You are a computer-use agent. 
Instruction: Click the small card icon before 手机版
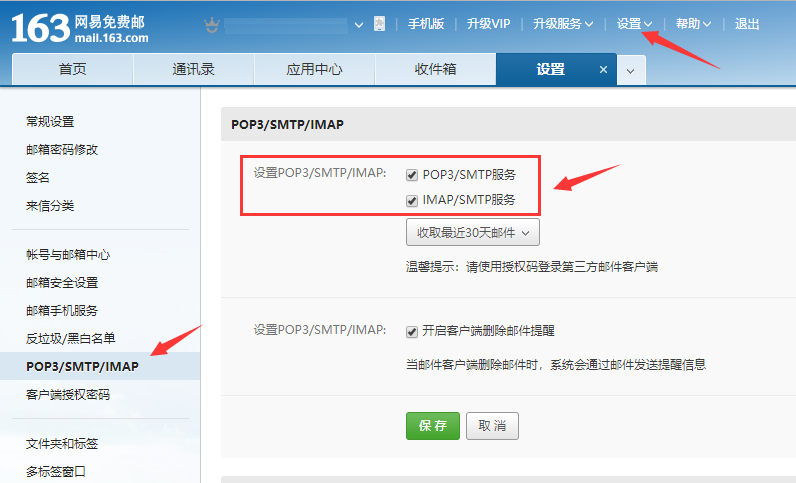click(x=379, y=24)
